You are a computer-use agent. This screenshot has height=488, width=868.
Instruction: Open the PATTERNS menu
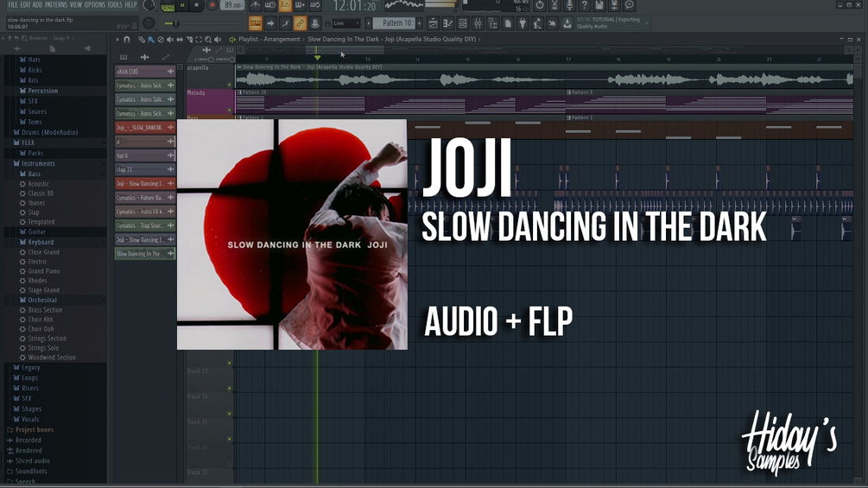(56, 4)
